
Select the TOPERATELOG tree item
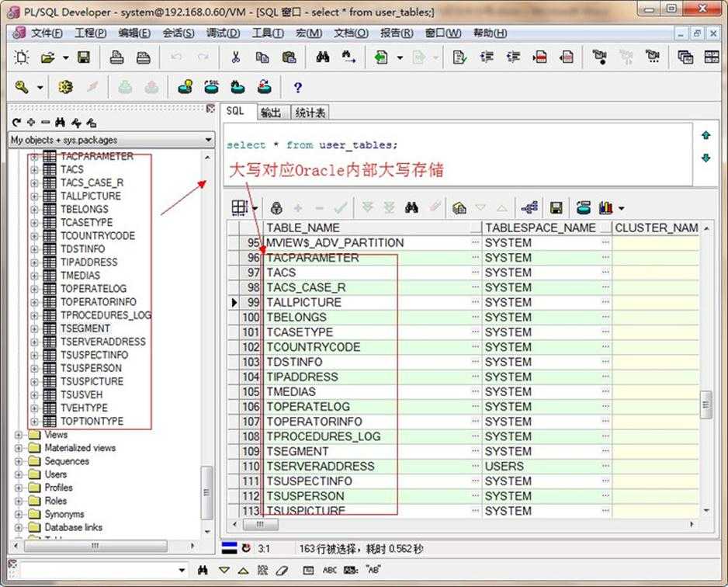click(x=93, y=289)
